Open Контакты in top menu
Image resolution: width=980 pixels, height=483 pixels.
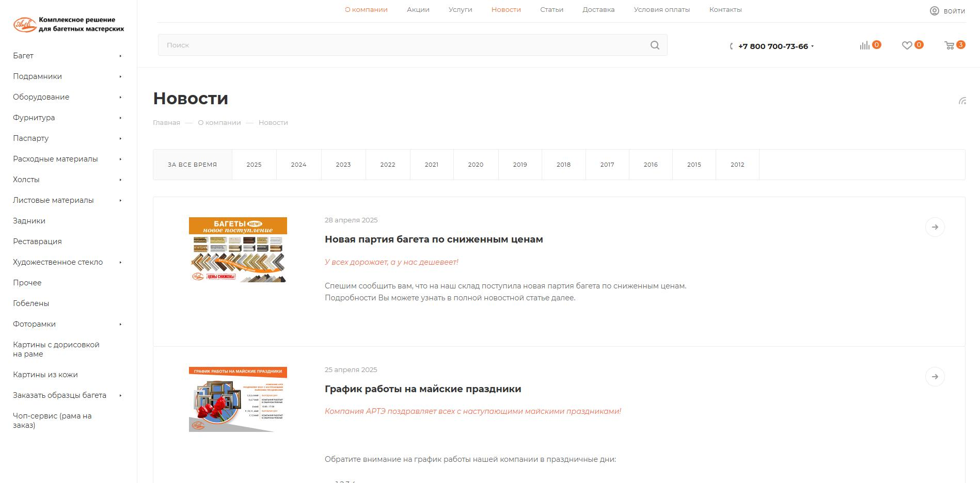[725, 10]
